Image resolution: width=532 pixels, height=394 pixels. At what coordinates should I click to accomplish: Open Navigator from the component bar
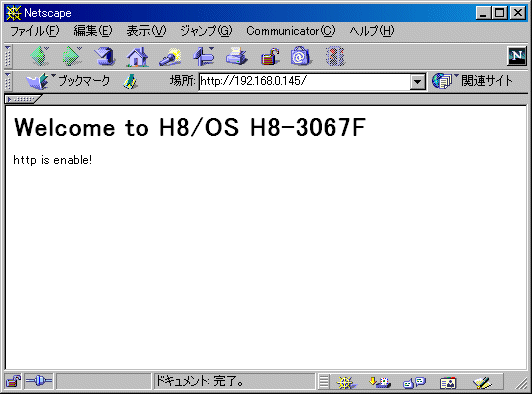pos(346,383)
